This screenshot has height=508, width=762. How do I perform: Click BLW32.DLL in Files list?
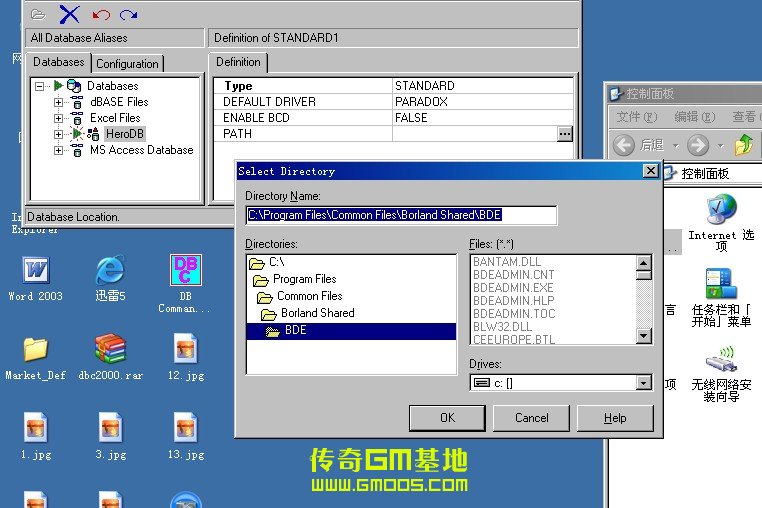coord(502,327)
